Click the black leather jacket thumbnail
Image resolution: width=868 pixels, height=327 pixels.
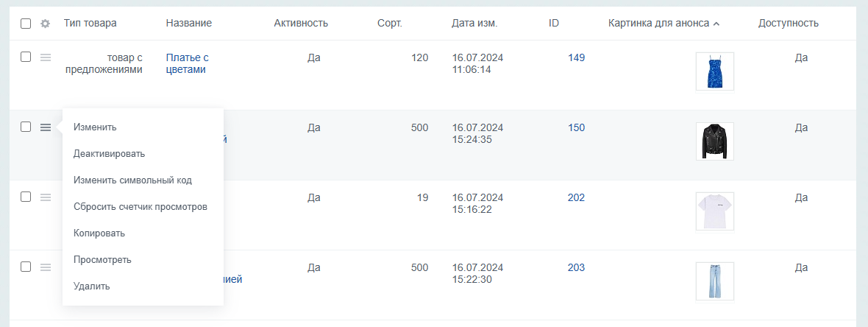pos(715,141)
